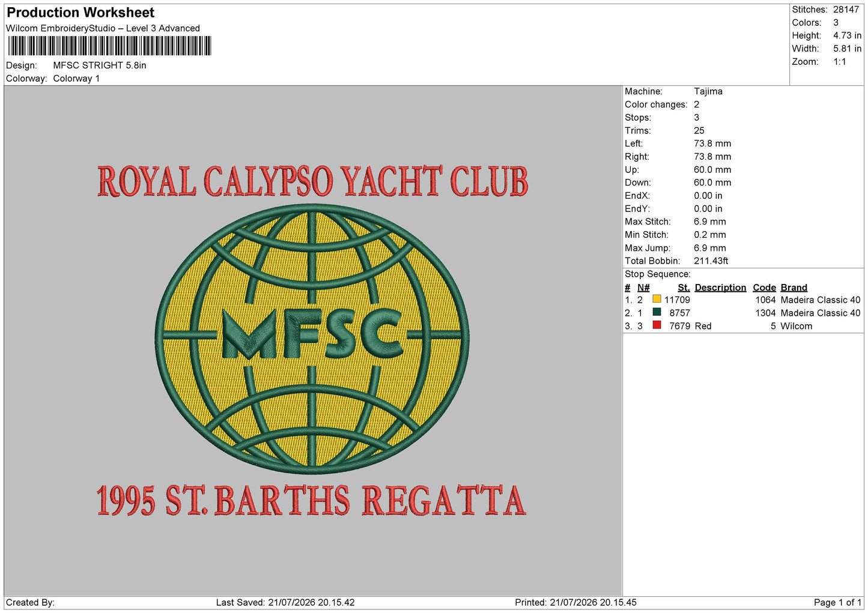868x613 pixels.
Task: Click the 'Description' column header
Action: pos(720,288)
